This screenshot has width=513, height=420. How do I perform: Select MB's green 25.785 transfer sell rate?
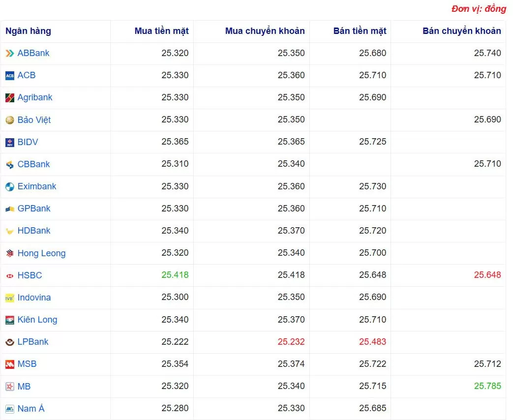(487, 386)
